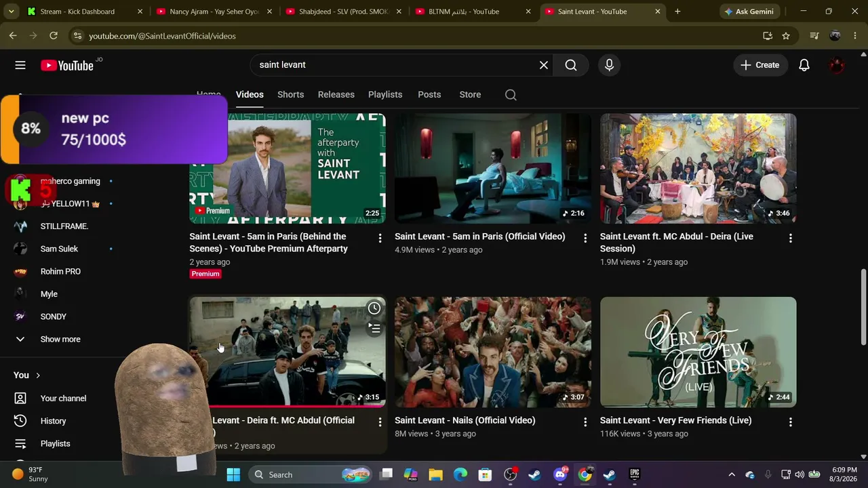
Task: Open YouTube notifications bell
Action: pos(804,65)
